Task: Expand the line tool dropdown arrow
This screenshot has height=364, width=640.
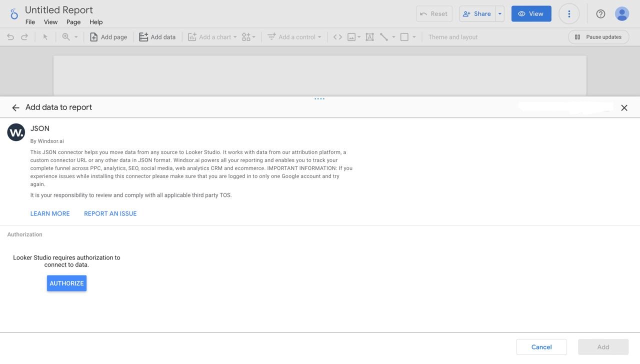Action: click(x=393, y=37)
